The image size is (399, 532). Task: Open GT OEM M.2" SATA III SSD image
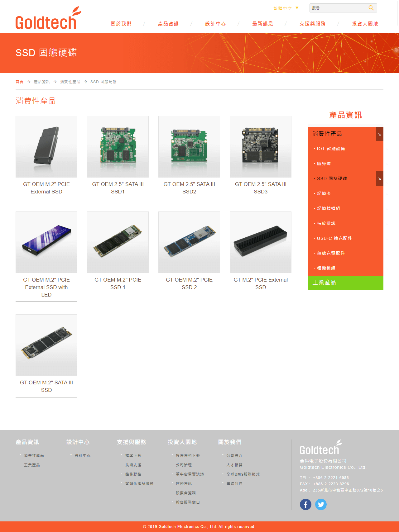(46, 345)
